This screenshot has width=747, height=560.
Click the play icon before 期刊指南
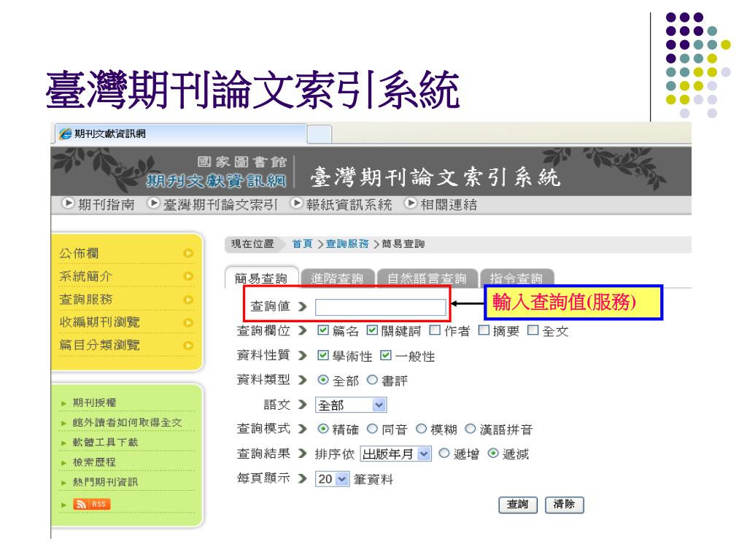pyautogui.click(x=68, y=203)
